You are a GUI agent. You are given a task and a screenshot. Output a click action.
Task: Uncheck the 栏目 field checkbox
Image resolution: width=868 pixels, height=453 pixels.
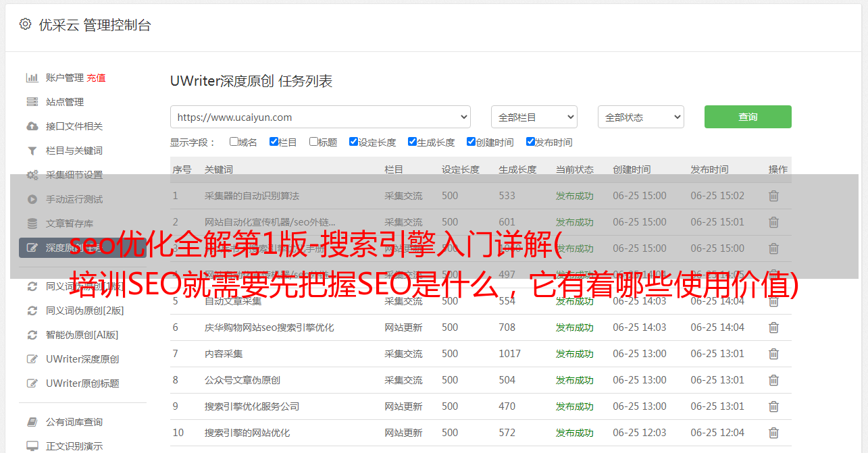coord(274,142)
